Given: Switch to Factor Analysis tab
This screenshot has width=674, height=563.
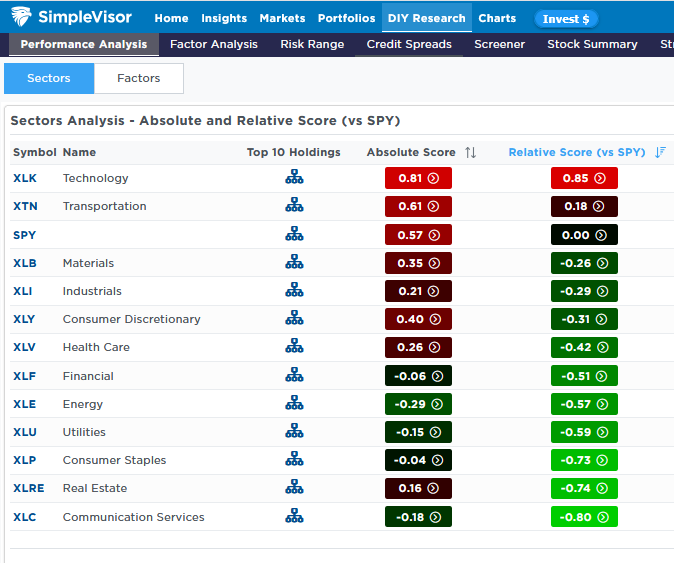Looking at the screenshot, I should [214, 44].
